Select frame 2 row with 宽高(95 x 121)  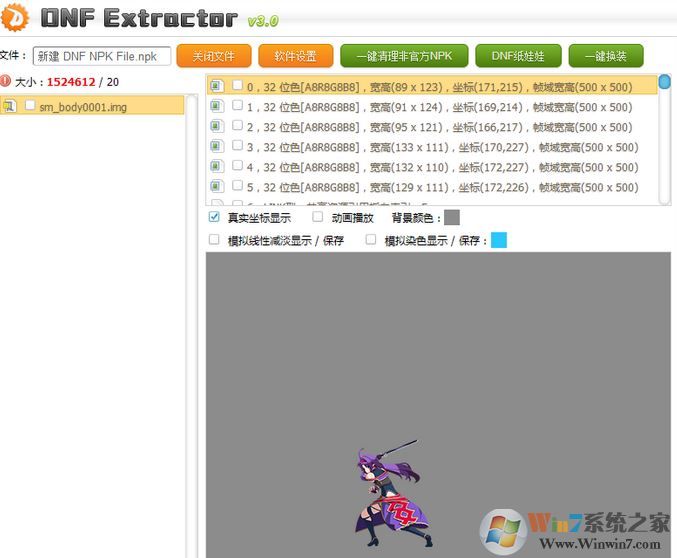[x=432, y=126]
